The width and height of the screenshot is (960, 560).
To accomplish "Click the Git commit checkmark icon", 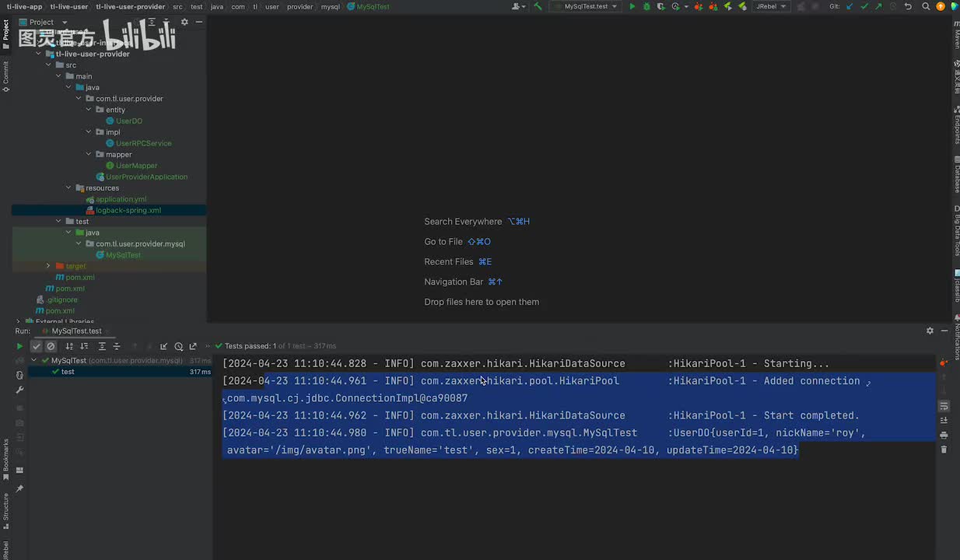I will pyautogui.click(x=864, y=6).
